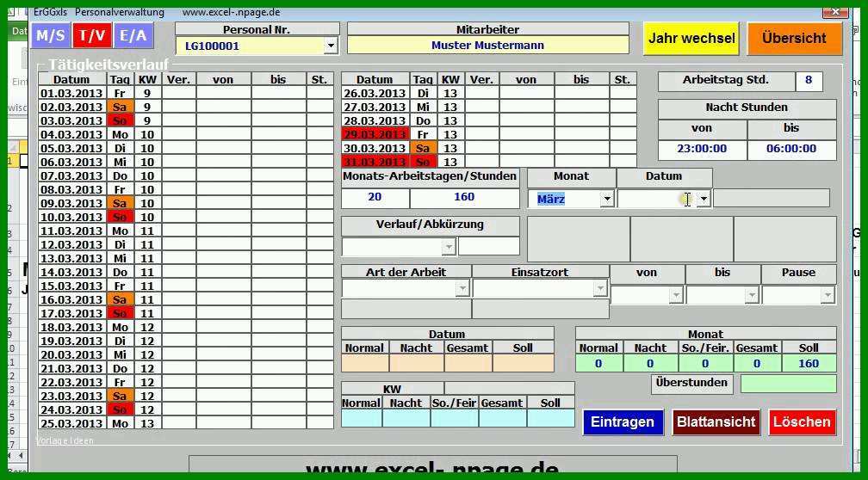Click the KW Nacht hours cell
The height and width of the screenshot is (480, 868).
coord(406,418)
